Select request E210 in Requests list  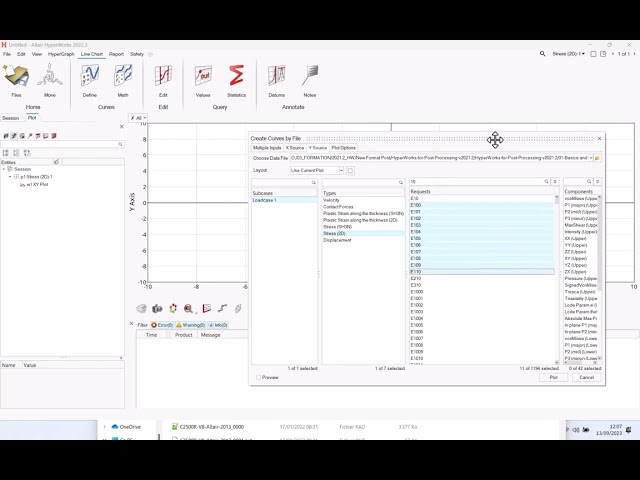pyautogui.click(x=416, y=278)
